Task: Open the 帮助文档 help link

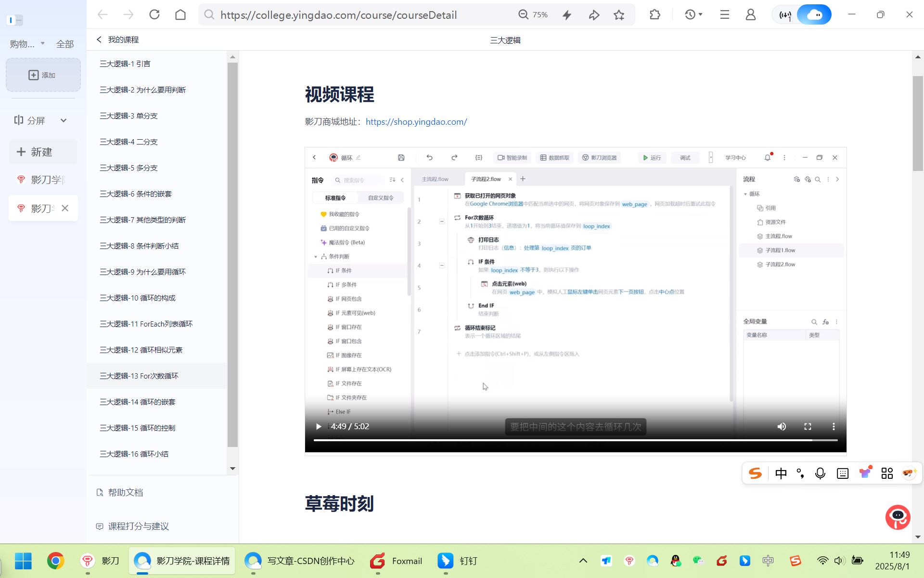Action: (120, 492)
